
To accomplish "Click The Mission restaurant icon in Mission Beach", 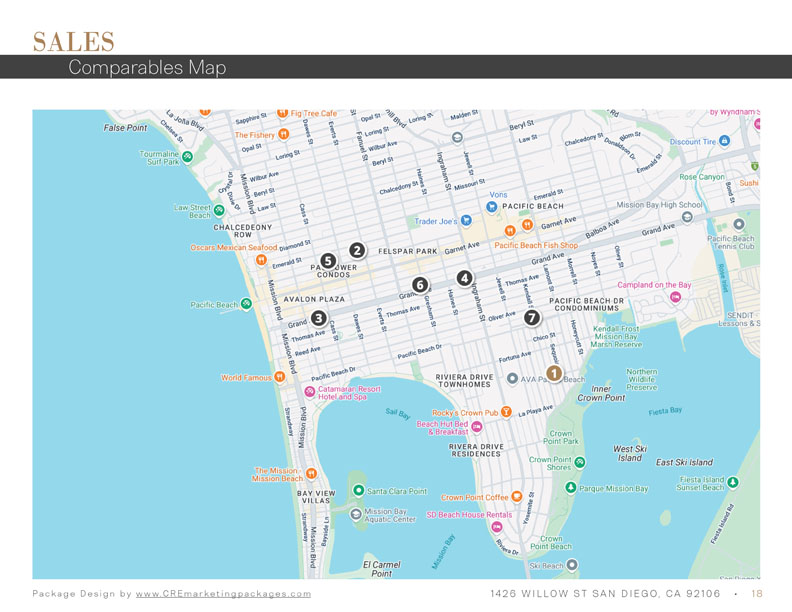I will 312,473.
